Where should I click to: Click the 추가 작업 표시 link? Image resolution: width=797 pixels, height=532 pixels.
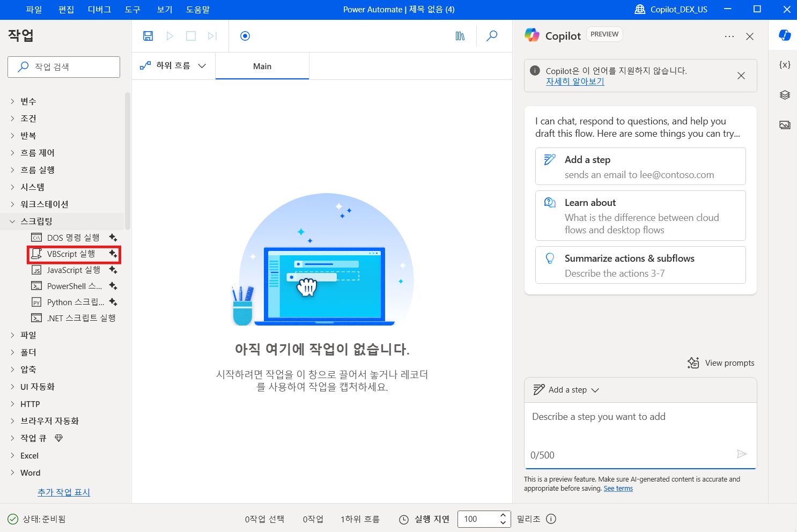[64, 492]
